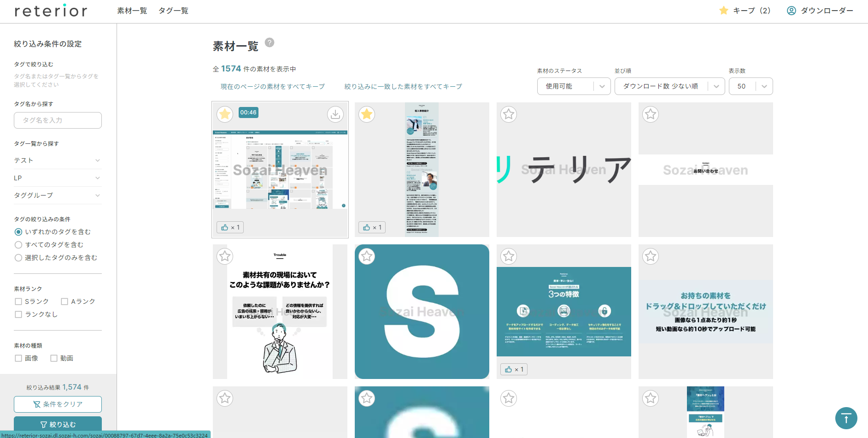Viewport: 868px width, 438px height.
Task: Like the 00:46 video with thumbs-up
Action: click(x=230, y=227)
